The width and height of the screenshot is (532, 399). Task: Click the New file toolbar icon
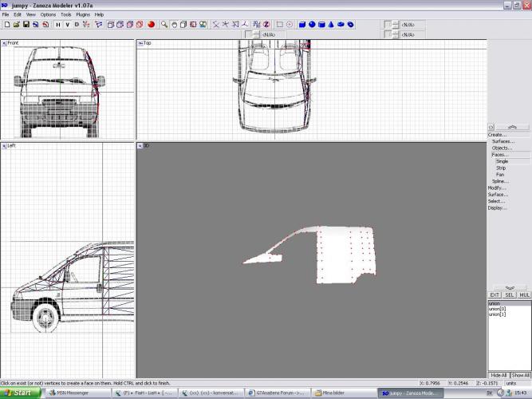click(6, 25)
